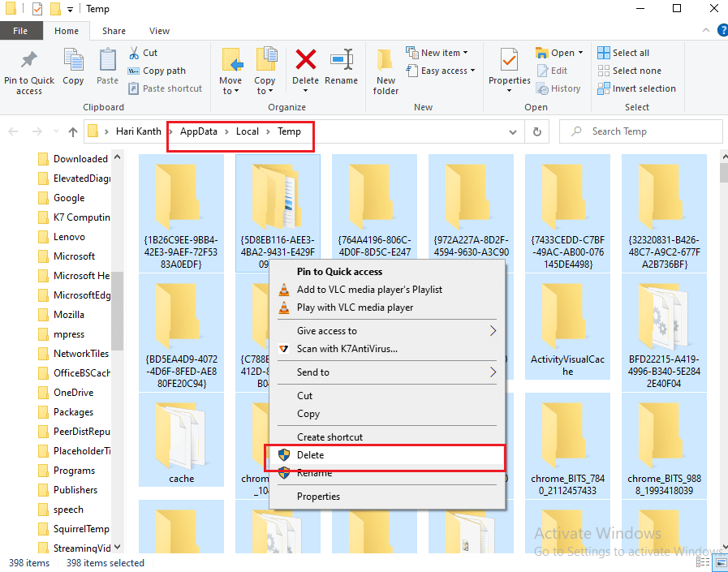Click the Up arrow navigation button

pyautogui.click(x=72, y=132)
